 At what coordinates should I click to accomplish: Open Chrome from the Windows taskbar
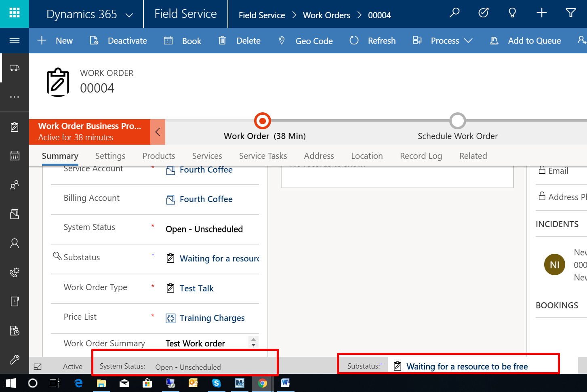263,383
